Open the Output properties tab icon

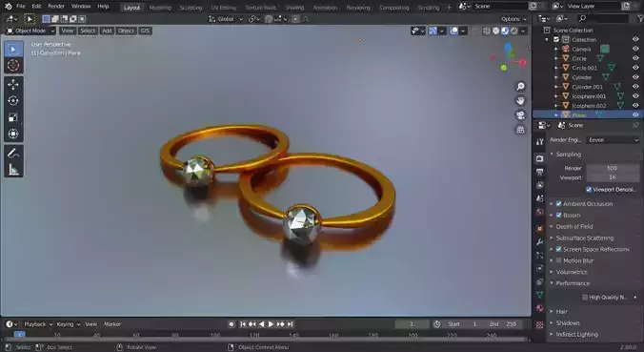click(539, 172)
